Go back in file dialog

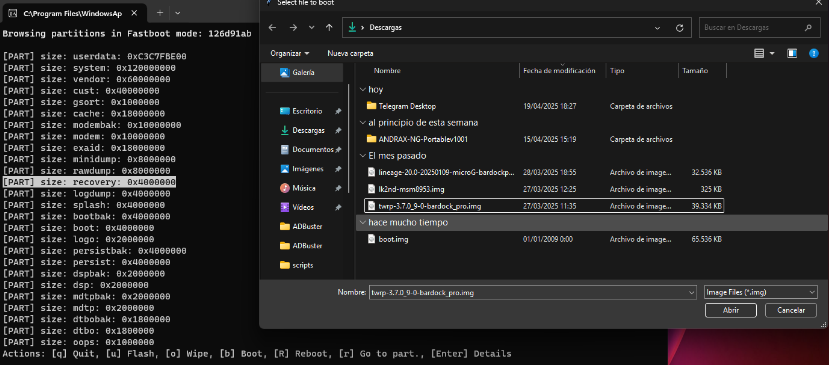(272, 28)
